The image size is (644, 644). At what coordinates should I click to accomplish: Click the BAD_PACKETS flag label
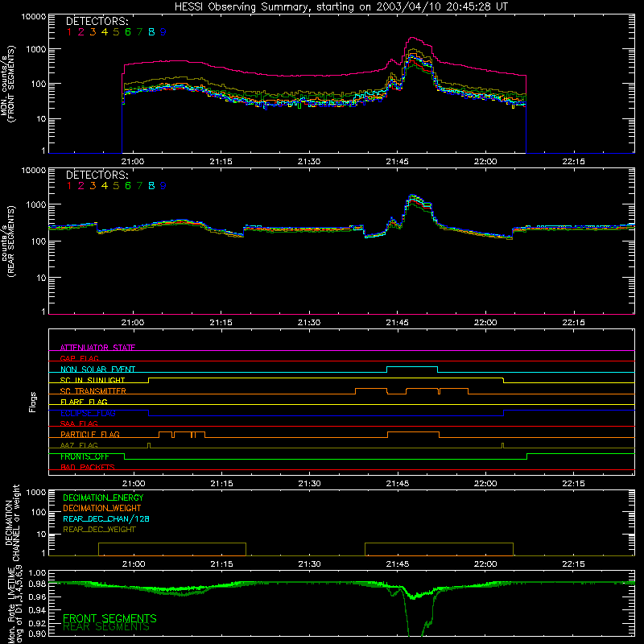[x=88, y=467]
